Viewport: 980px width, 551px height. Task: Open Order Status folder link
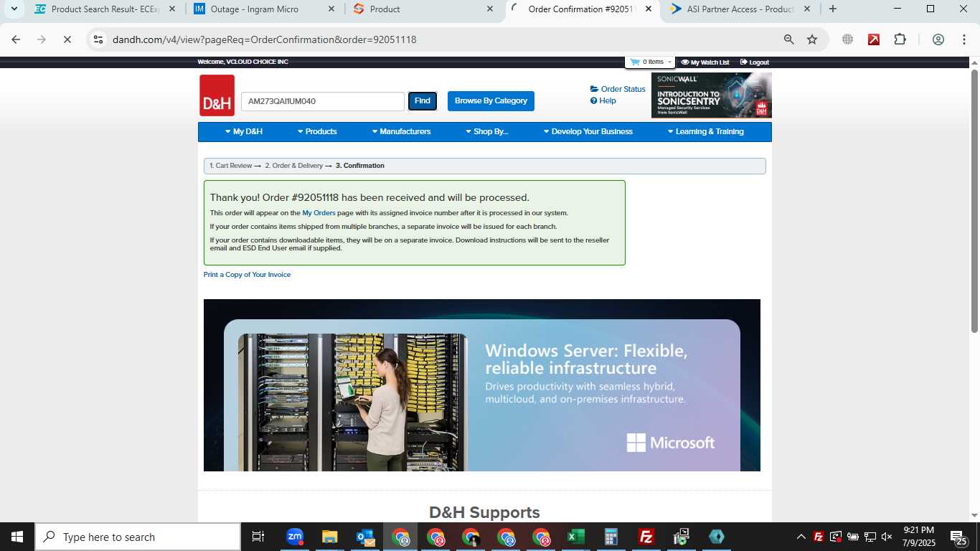(618, 89)
